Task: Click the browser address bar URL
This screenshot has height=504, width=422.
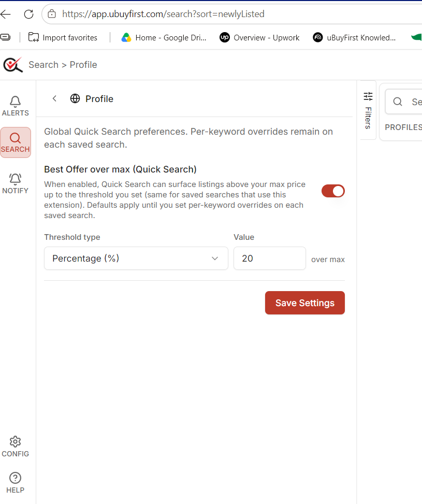Action: click(x=163, y=14)
